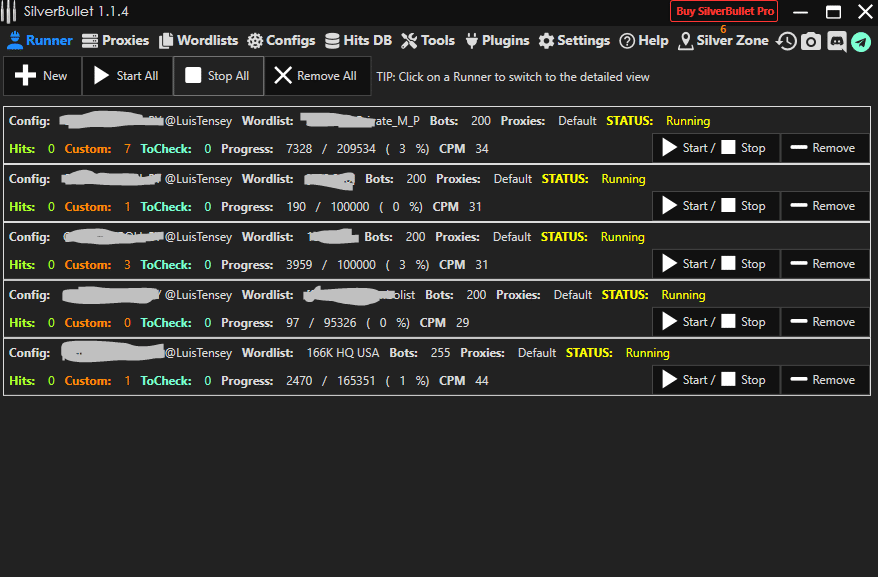Remove the runner with Progress 7328
Viewport: 878px width, 577px height.
tap(825, 148)
